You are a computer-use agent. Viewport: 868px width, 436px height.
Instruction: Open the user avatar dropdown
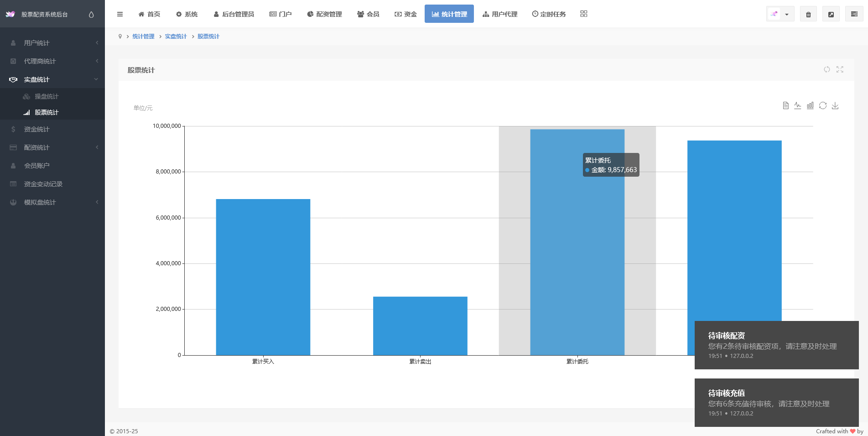780,14
